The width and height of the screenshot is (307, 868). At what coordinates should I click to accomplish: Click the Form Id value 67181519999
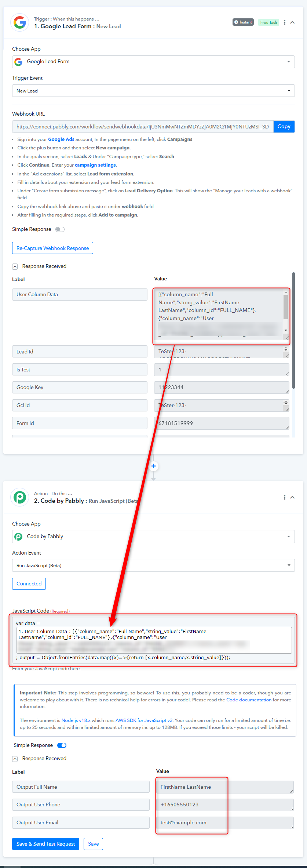click(x=222, y=423)
